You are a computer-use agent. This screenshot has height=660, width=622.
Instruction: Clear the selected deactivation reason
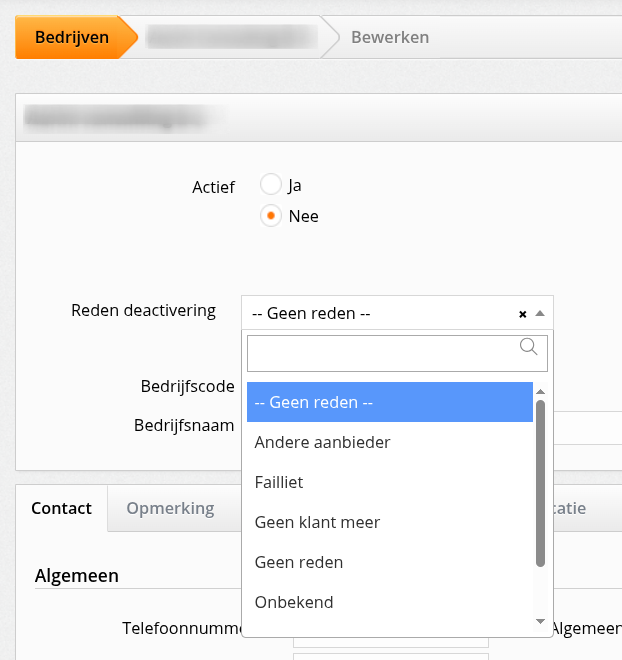tap(522, 314)
